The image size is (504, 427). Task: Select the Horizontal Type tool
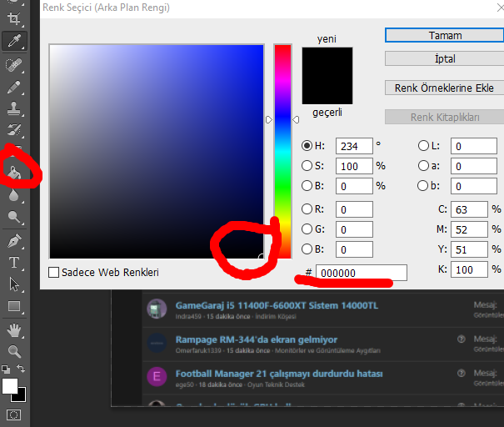pos(14,263)
